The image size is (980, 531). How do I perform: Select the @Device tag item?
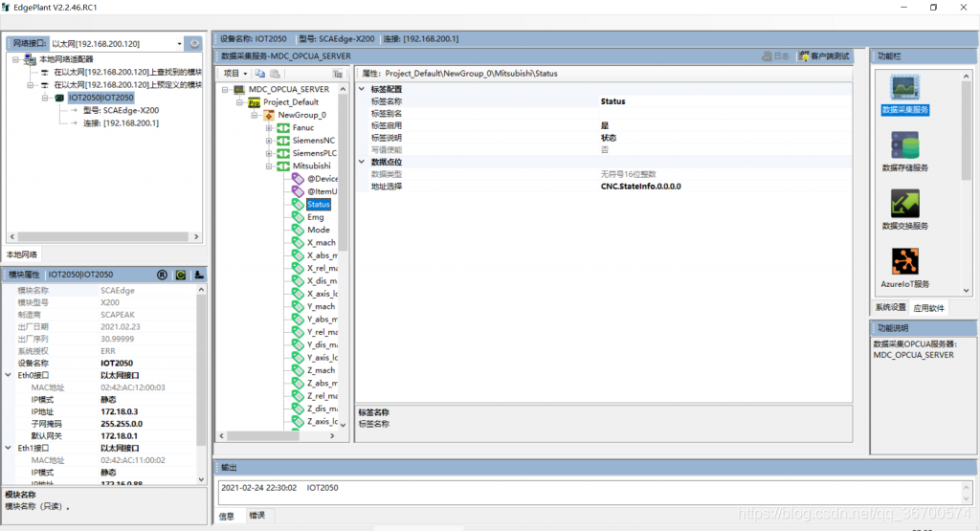coord(323,179)
